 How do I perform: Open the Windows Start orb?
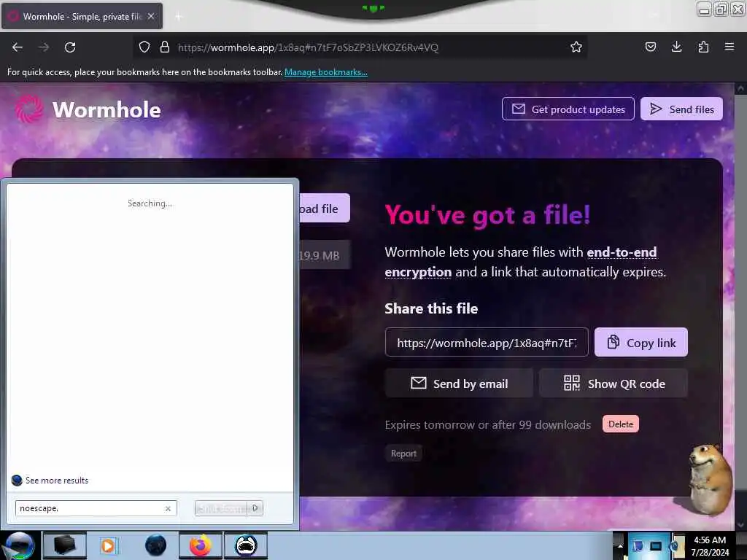[19, 545]
